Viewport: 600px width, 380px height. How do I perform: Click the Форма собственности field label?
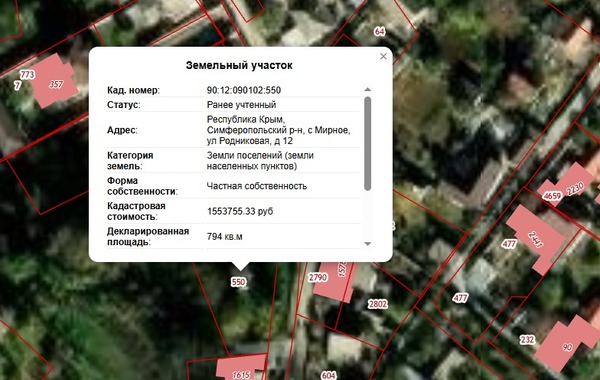click(142, 186)
